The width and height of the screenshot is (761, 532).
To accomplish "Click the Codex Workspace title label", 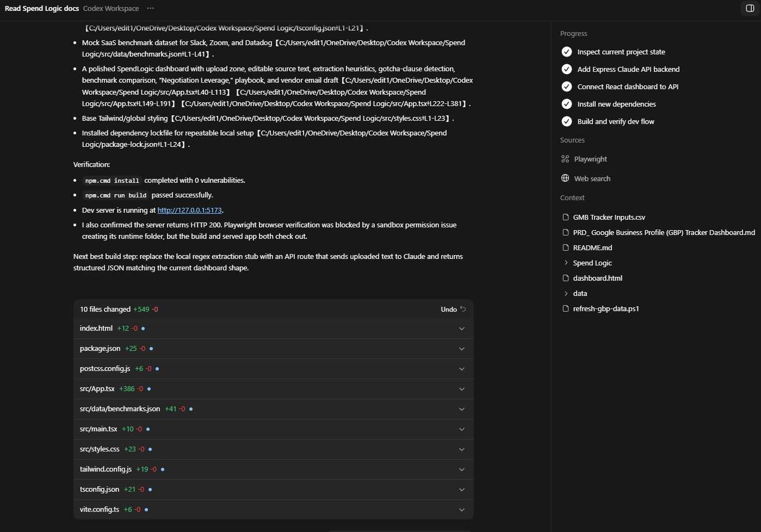I will pos(111,8).
